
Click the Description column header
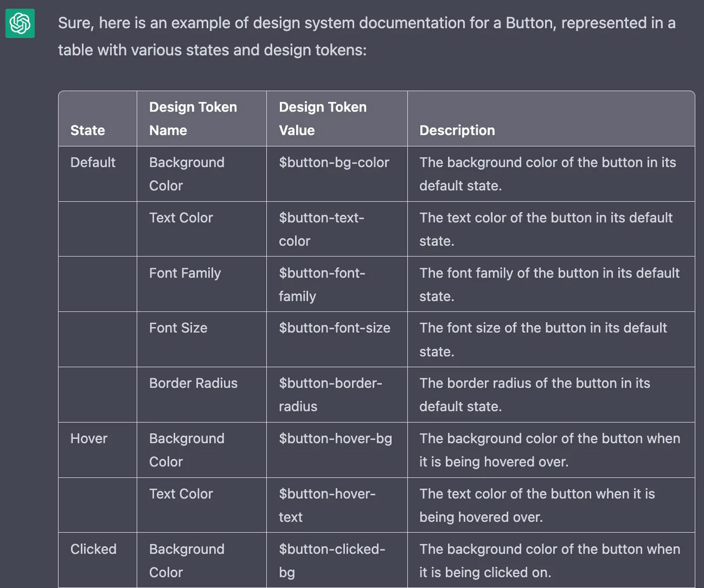coord(457,130)
